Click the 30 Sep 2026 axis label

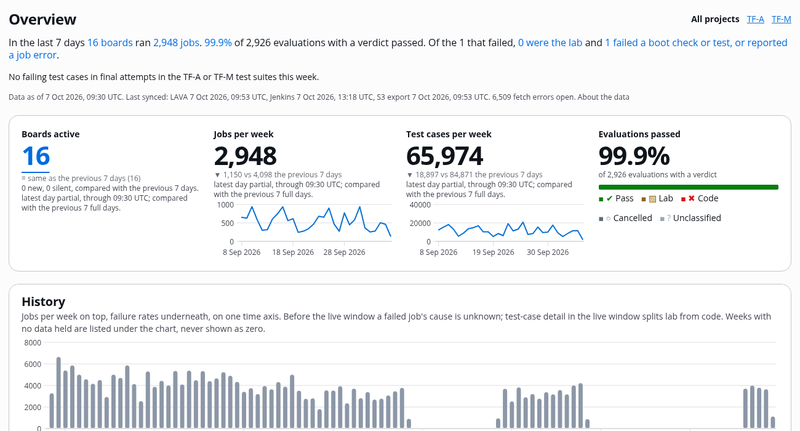[547, 252]
